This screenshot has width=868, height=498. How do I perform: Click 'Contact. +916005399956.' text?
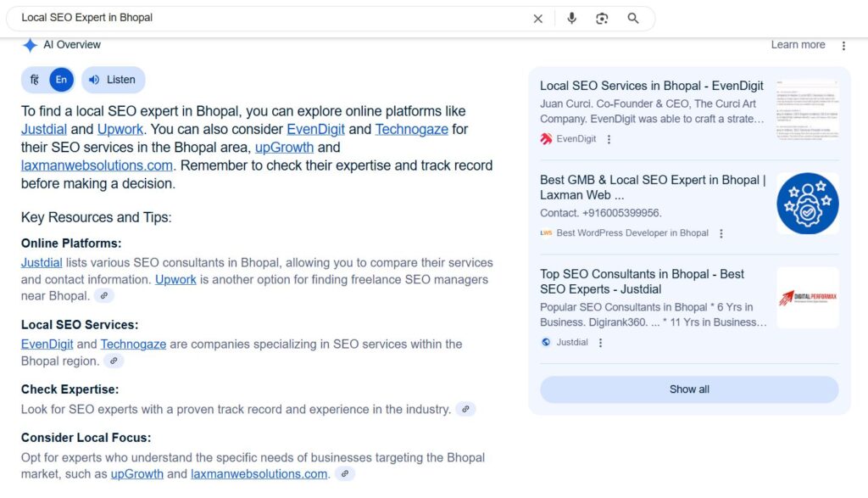point(601,213)
